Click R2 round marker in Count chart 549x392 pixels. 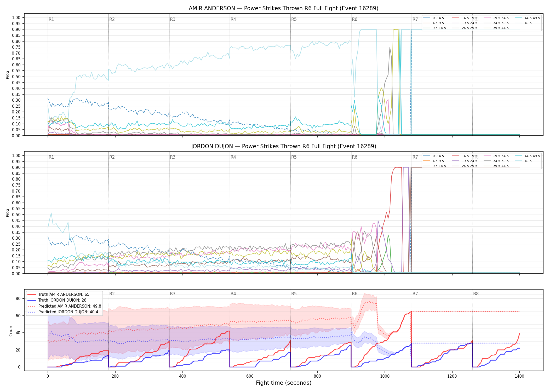pos(112,294)
